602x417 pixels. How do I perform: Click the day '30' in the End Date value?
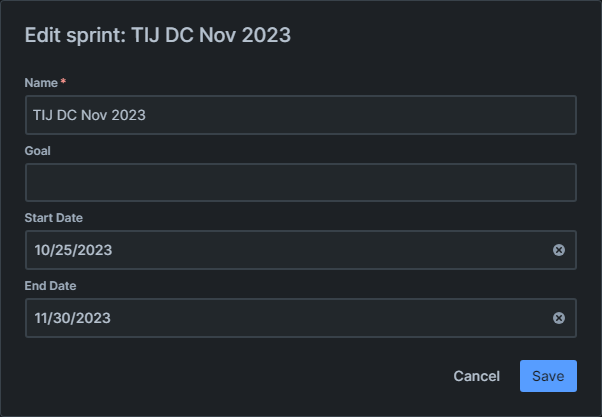pos(61,318)
